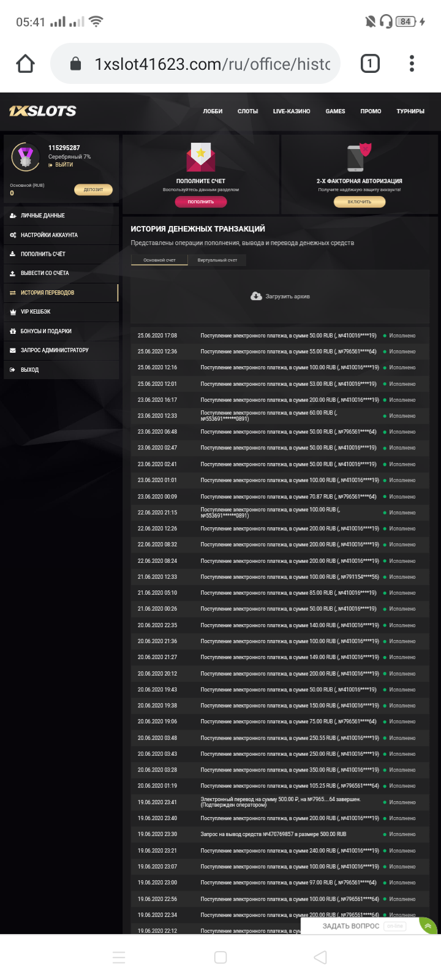This screenshot has height=980, width=441.
Task: Tap the browser home icon
Action: pyautogui.click(x=26, y=64)
